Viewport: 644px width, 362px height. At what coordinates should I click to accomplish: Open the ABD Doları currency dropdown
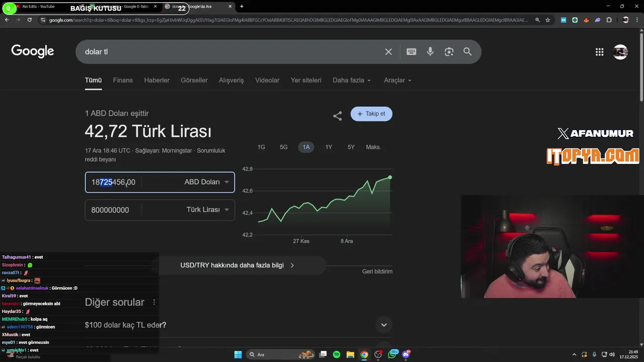click(x=206, y=182)
